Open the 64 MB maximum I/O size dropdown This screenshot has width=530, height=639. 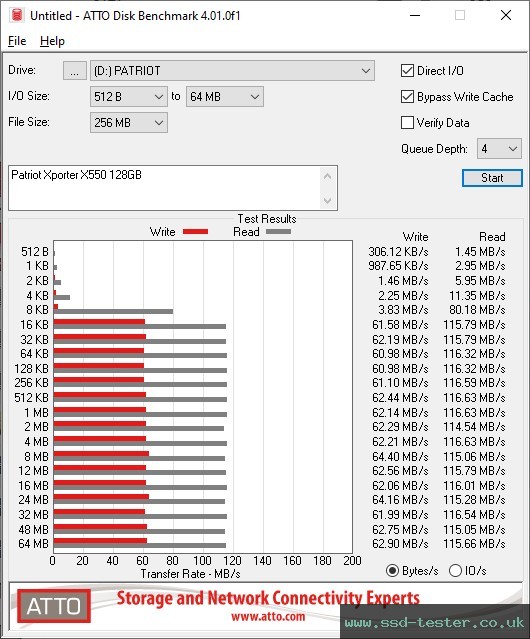click(224, 97)
